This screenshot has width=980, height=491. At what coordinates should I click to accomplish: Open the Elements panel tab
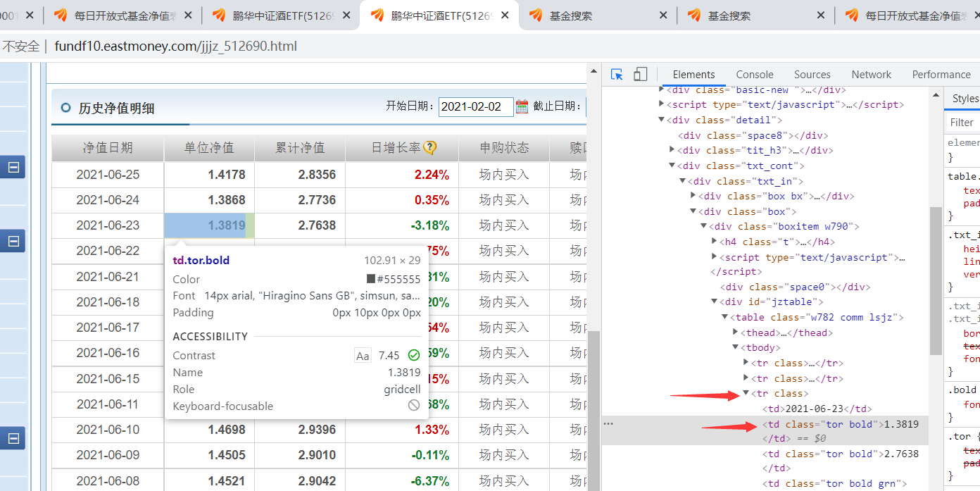tap(693, 75)
